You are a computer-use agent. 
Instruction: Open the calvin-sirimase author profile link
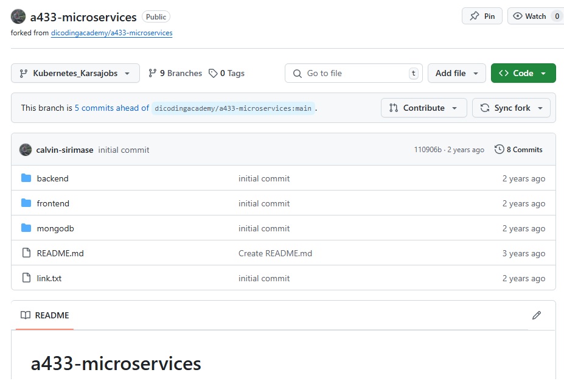point(64,150)
